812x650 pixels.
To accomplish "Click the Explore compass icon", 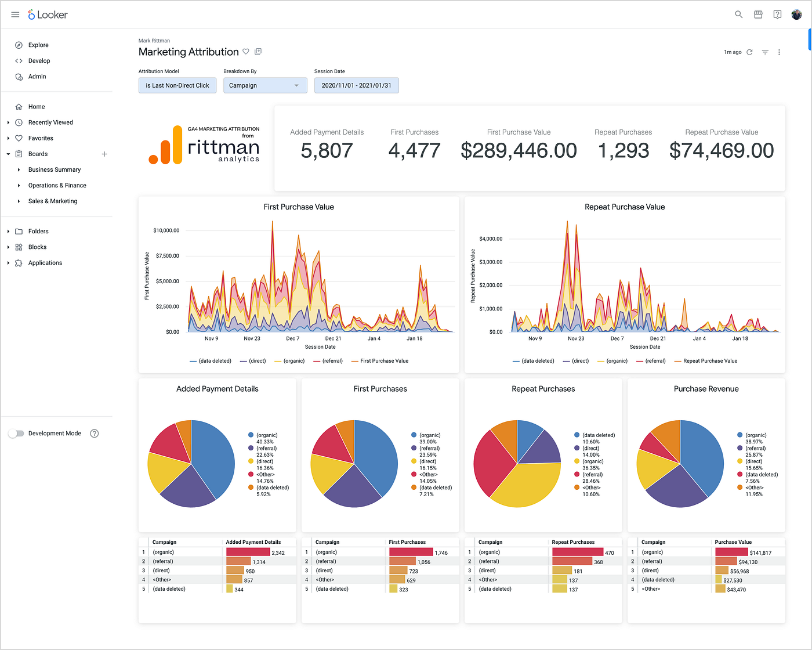I will (19, 45).
